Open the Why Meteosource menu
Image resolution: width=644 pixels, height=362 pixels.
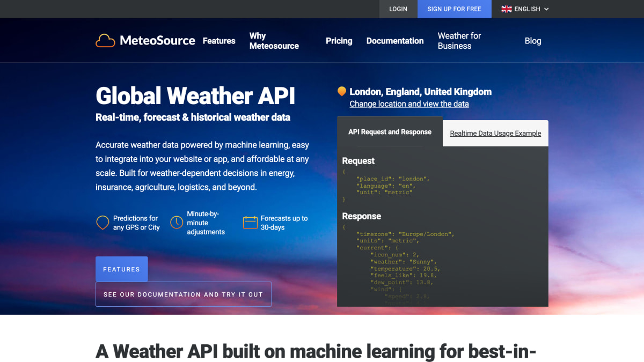[x=274, y=41]
